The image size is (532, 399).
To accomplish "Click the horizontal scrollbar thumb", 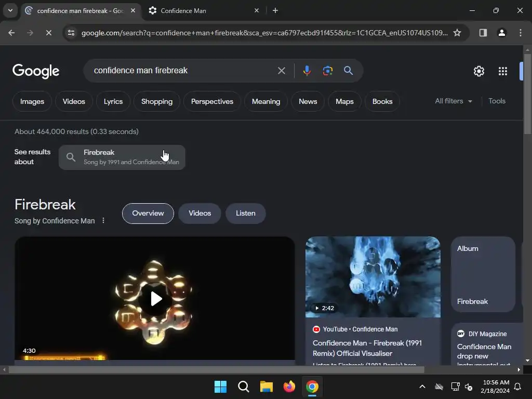I will point(216,369).
